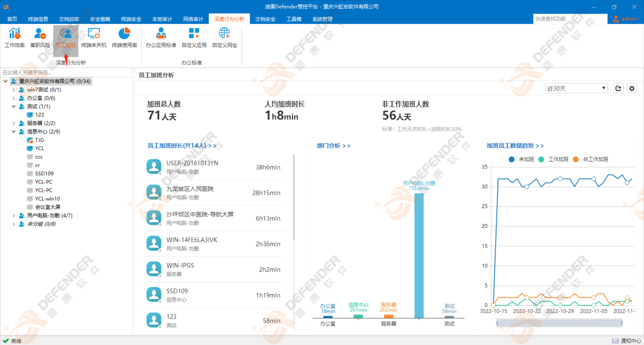Click the employee list vertical scrollbar
Viewport: 644px width, 345px height.
(x=294, y=197)
